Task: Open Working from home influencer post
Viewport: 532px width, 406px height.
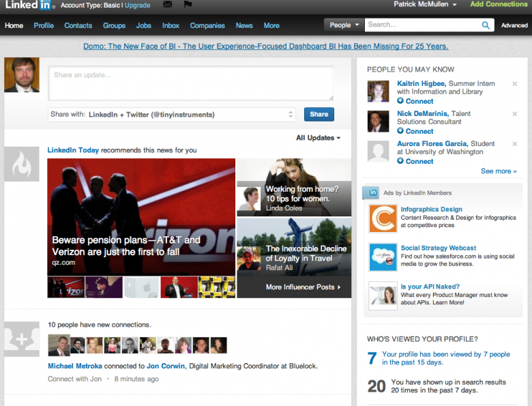Action: [294, 188]
